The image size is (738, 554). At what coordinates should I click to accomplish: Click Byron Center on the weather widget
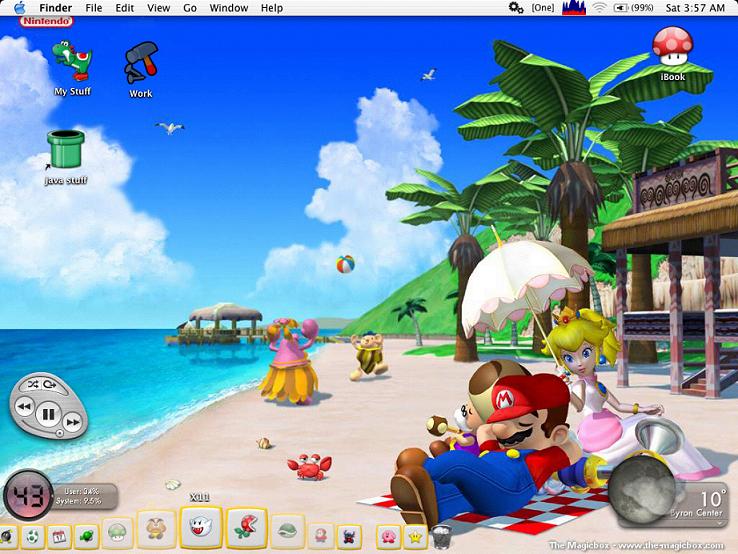click(x=696, y=513)
